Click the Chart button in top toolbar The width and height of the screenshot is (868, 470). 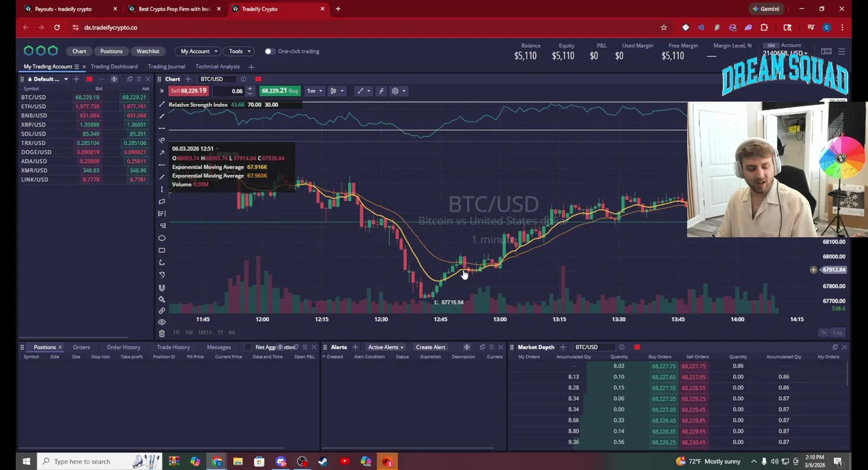point(79,51)
